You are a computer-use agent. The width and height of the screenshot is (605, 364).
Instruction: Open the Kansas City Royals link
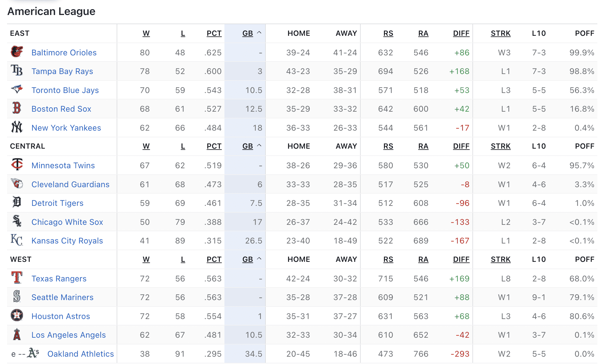click(x=67, y=241)
